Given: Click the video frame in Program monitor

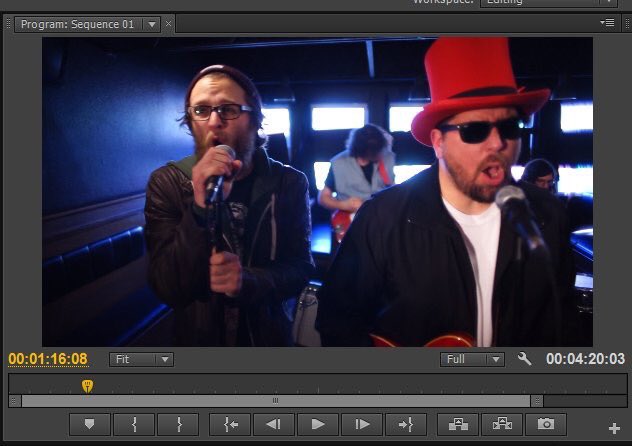Looking at the screenshot, I should pyautogui.click(x=317, y=192).
